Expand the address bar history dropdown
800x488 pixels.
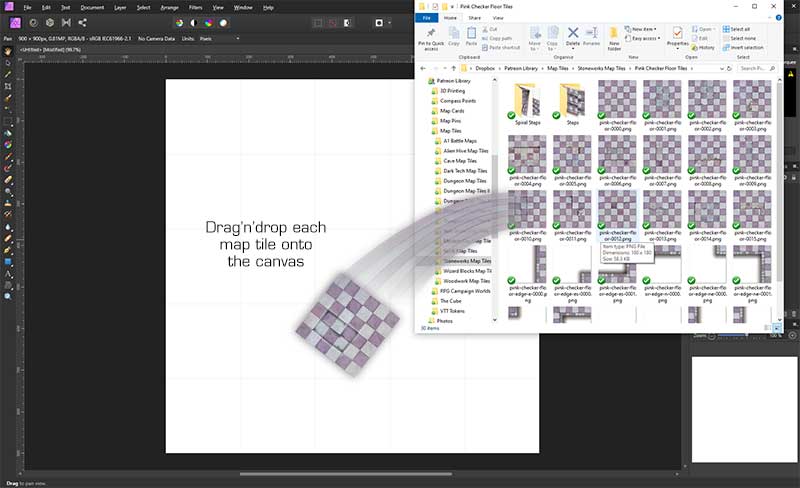click(721, 68)
